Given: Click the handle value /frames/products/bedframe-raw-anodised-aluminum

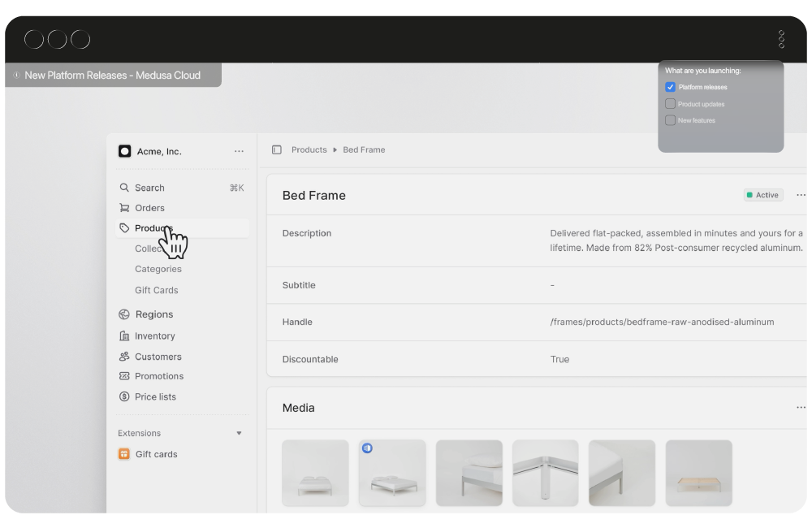Looking at the screenshot, I should (662, 322).
